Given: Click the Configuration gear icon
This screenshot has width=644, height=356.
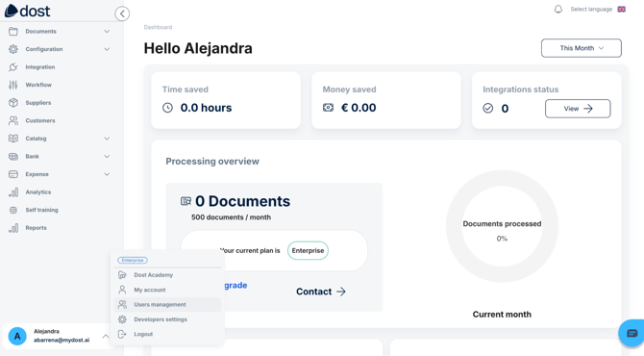Looking at the screenshot, I should coord(13,49).
